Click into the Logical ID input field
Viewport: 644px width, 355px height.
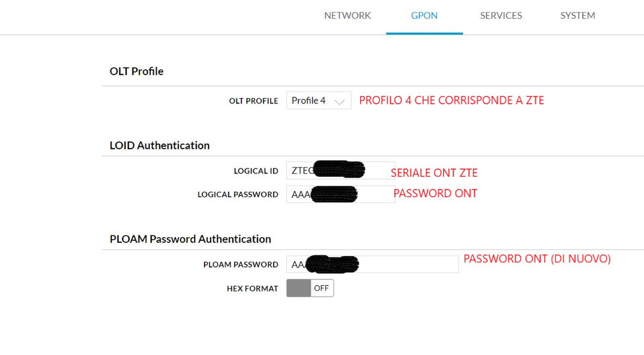[378, 170]
